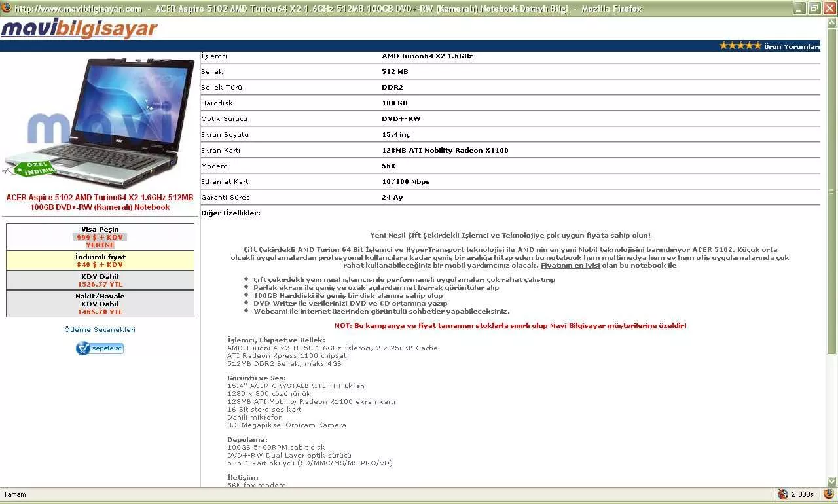The image size is (838, 504).
Task: Click the 'Depolama:' heading
Action: [247, 439]
